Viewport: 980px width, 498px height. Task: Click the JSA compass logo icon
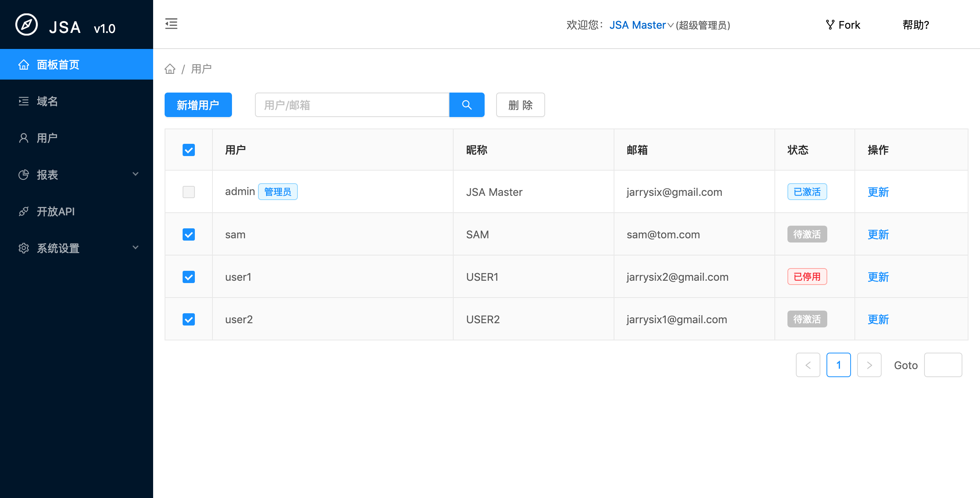coord(26,25)
